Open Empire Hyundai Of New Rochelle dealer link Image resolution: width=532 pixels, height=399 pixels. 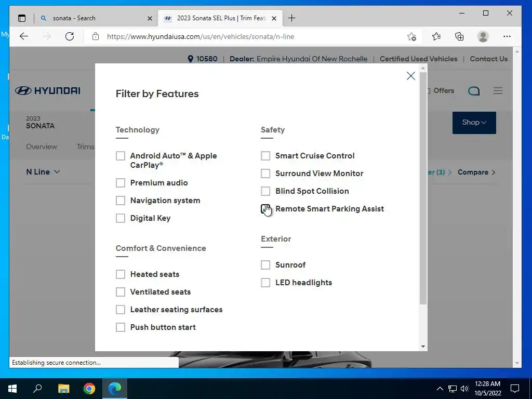point(312,59)
